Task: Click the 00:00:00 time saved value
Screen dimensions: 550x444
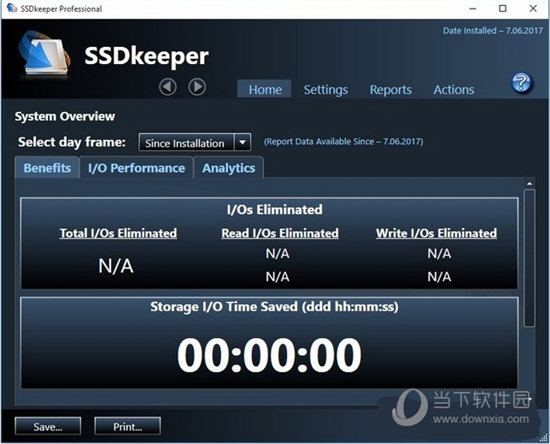Action: [x=269, y=355]
